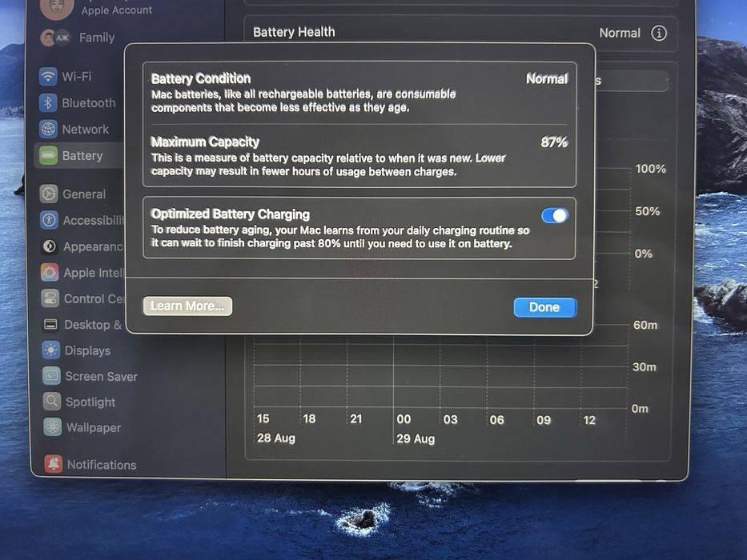Image resolution: width=747 pixels, height=560 pixels.
Task: Open the Notifications bell icon
Action: pyautogui.click(x=53, y=463)
